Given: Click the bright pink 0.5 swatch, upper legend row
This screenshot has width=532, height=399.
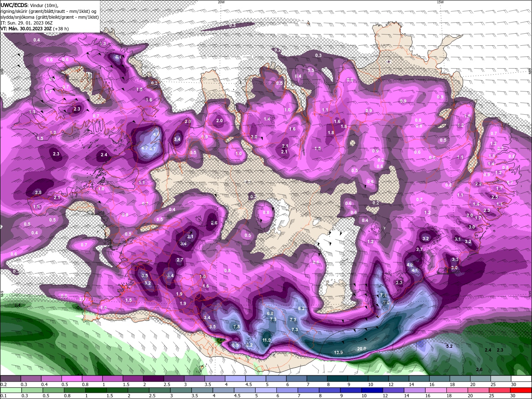Looking at the screenshot, I should (x=71, y=379).
